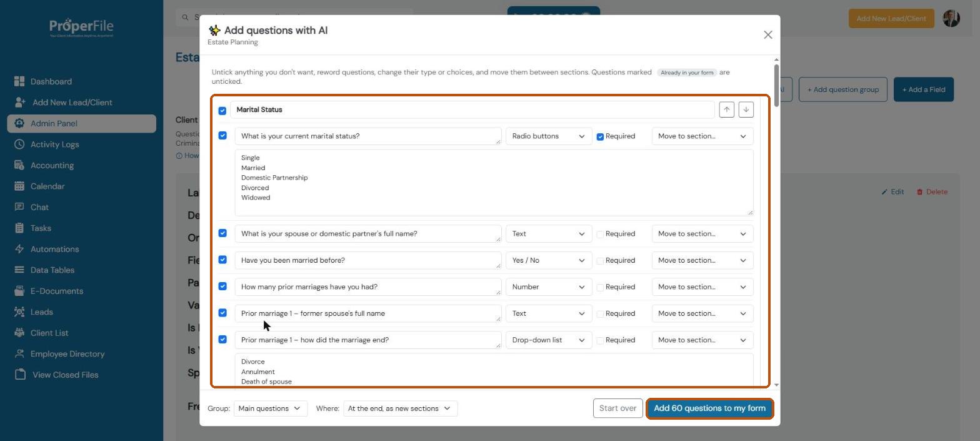Untick 'What is your current marital status?' question

click(222, 135)
